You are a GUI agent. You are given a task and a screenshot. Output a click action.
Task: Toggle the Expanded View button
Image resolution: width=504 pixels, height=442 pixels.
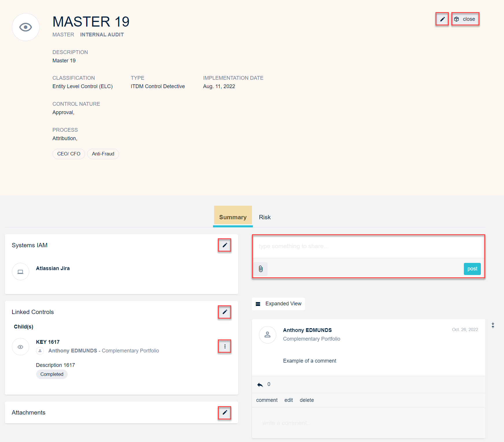[x=278, y=304]
